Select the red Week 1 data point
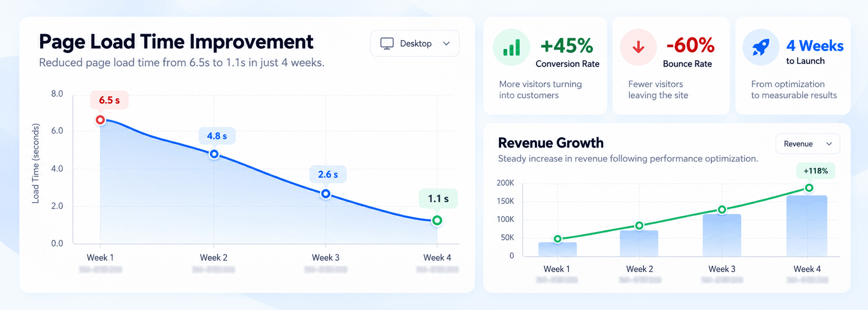868x310 pixels. (100, 120)
